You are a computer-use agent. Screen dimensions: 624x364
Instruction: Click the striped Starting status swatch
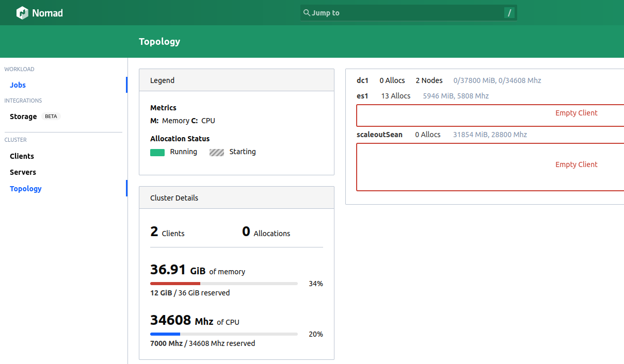click(217, 152)
